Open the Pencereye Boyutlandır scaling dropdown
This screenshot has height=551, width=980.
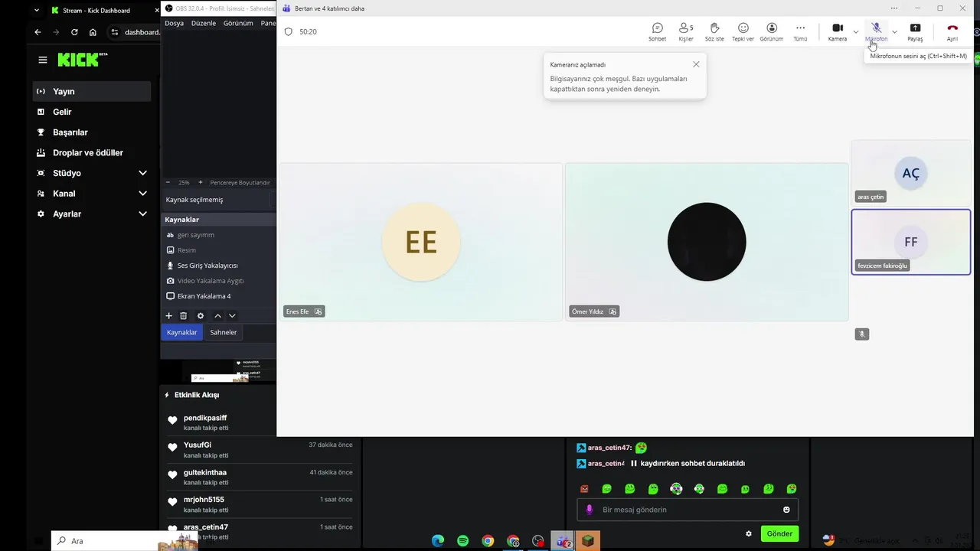click(x=240, y=182)
